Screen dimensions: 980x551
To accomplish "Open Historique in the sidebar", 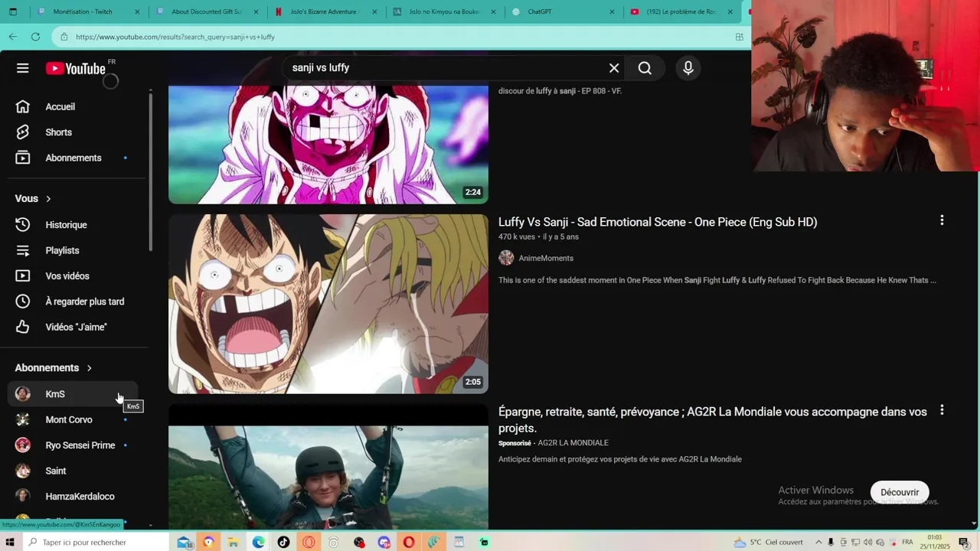I will coord(77,225).
